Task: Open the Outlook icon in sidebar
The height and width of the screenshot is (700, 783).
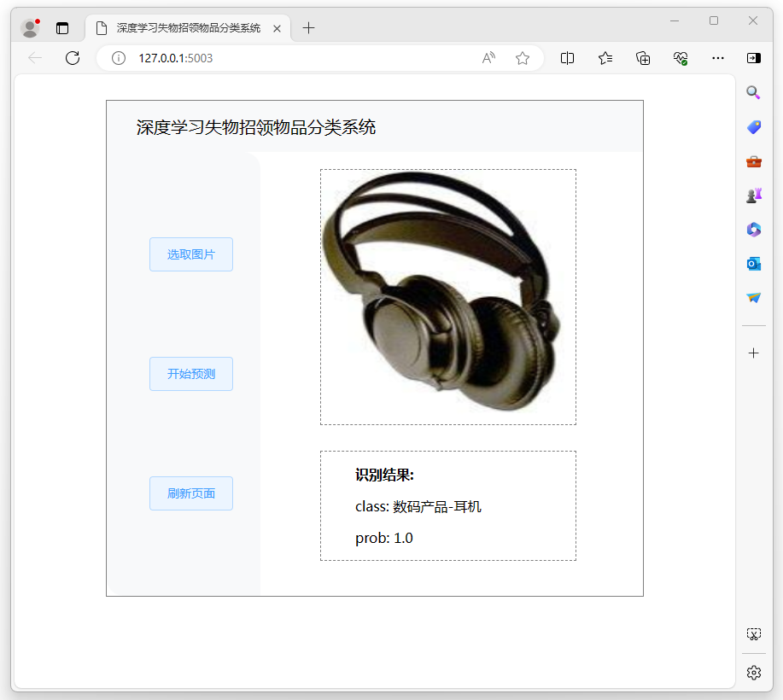Action: (x=753, y=264)
